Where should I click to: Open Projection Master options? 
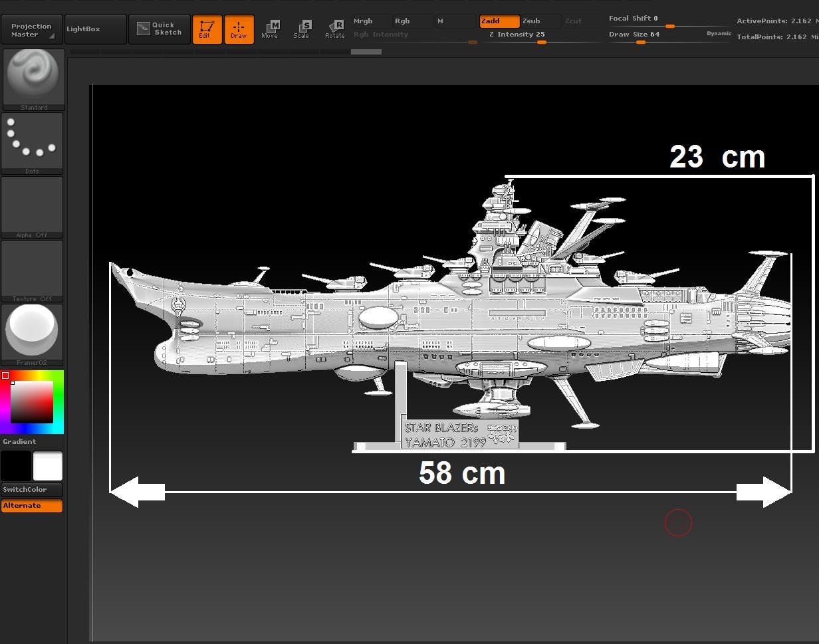[32, 29]
